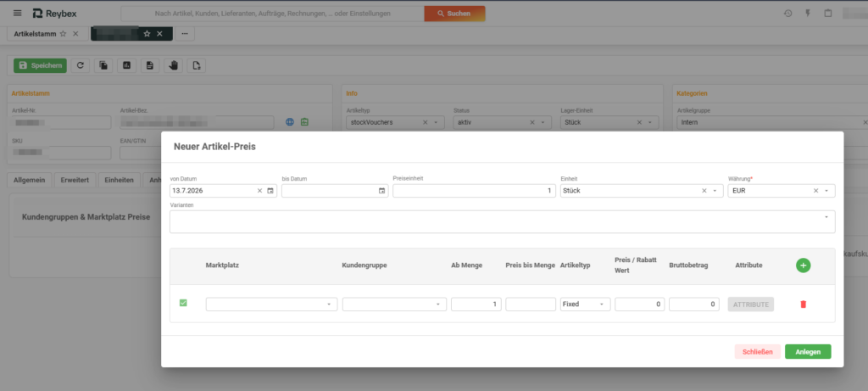Switch to the Artikelstamm tab
The width and height of the screenshot is (868, 391).
point(34,34)
